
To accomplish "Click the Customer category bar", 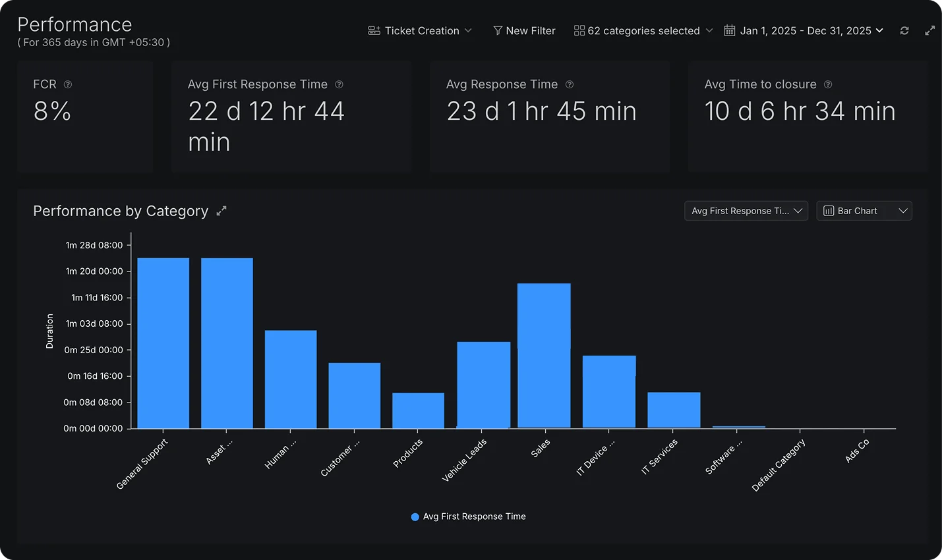I will pyautogui.click(x=355, y=396).
